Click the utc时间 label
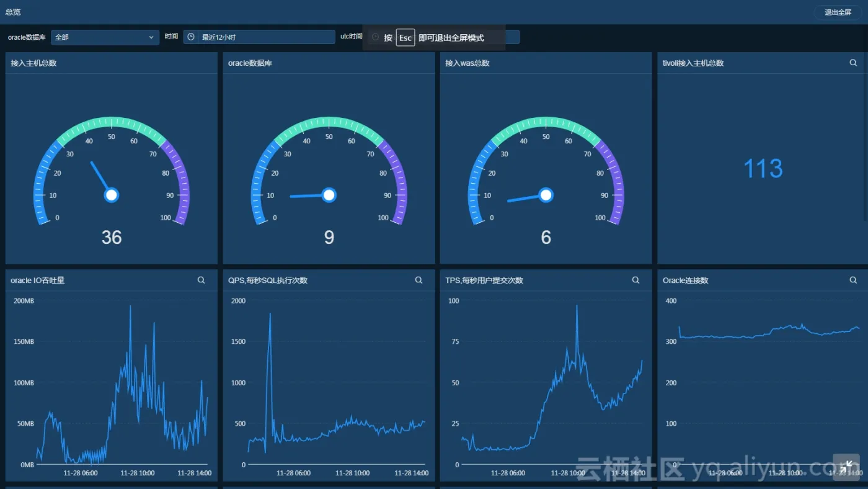Screen dimensions: 868x489 click(351, 37)
